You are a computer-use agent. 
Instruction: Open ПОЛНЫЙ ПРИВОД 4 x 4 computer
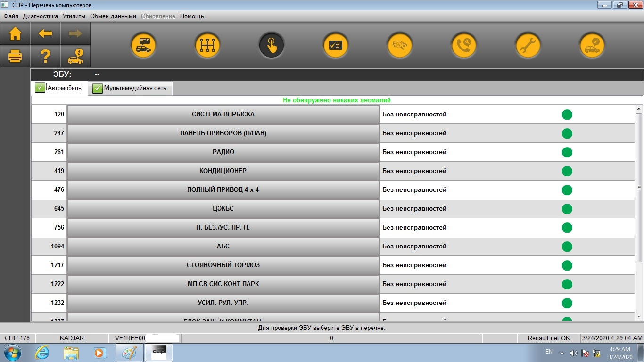point(223,190)
